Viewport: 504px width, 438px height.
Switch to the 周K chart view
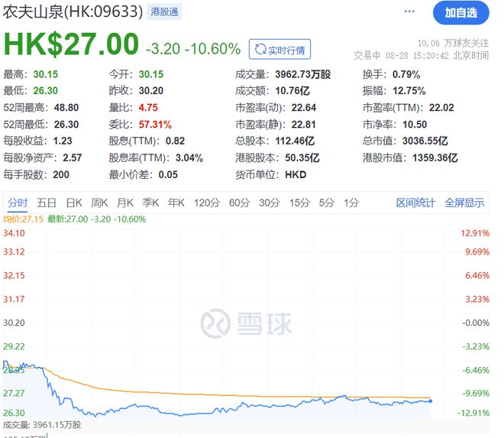(100, 203)
